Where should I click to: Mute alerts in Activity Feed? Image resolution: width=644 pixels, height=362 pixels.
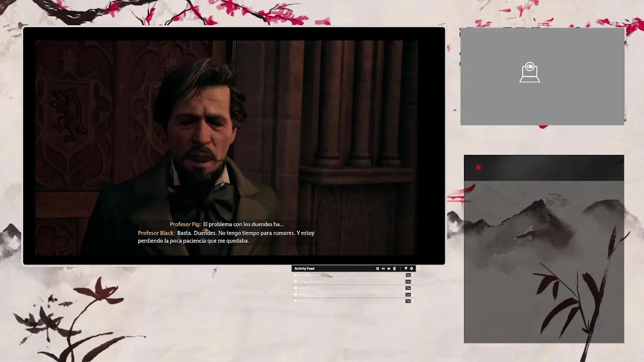pos(383,268)
